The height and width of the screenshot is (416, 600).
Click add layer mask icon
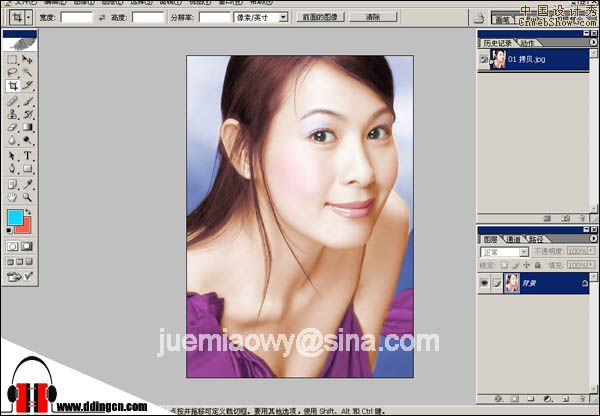coord(515,399)
